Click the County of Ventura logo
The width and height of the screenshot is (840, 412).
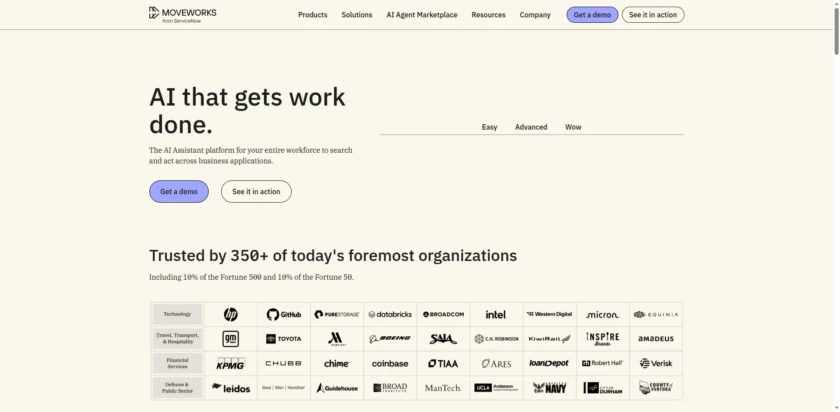tap(656, 387)
